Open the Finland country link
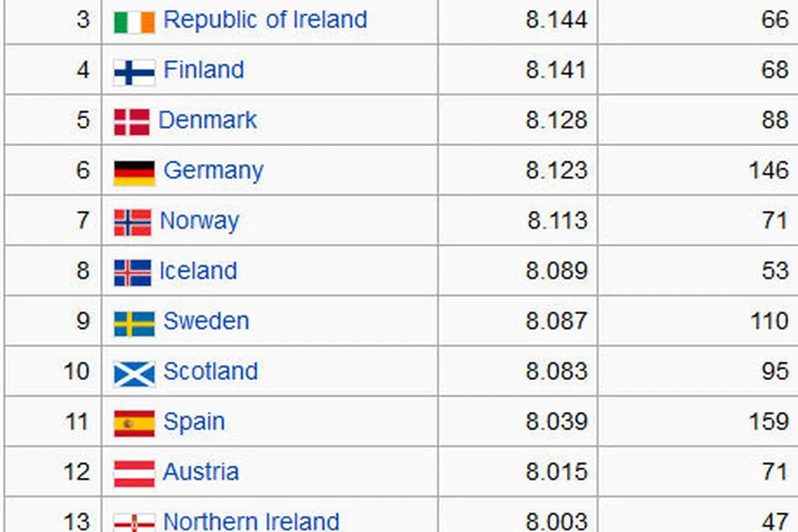Image resolution: width=798 pixels, height=532 pixels. tap(204, 70)
